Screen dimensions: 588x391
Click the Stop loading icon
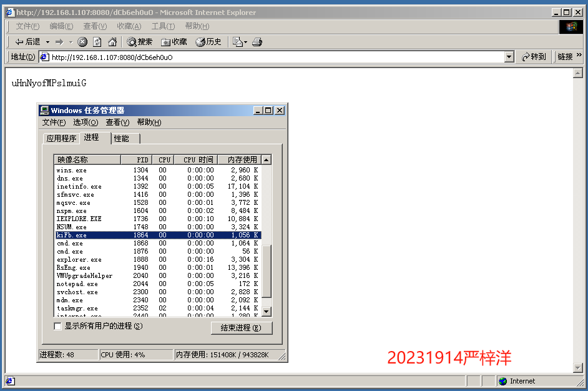(x=82, y=42)
